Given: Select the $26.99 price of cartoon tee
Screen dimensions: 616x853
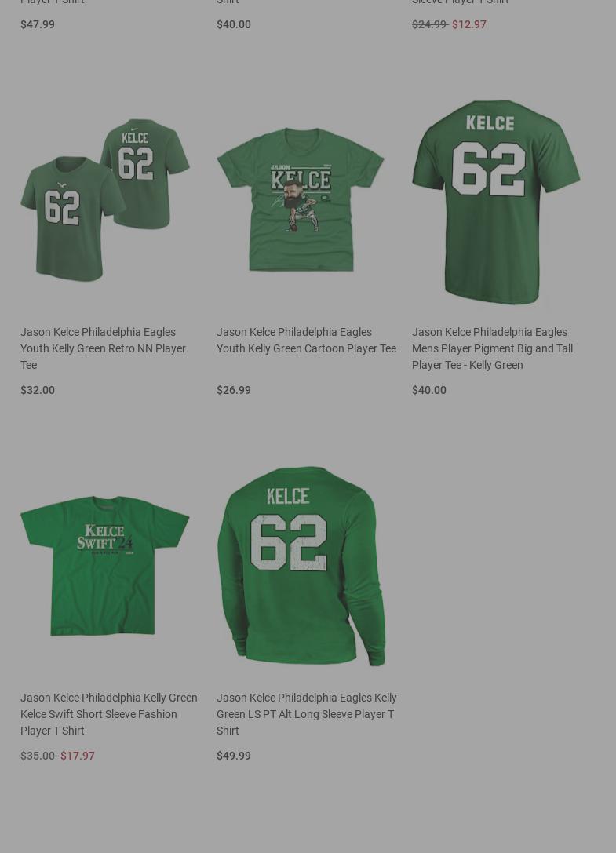Looking at the screenshot, I should pyautogui.click(x=233, y=390).
